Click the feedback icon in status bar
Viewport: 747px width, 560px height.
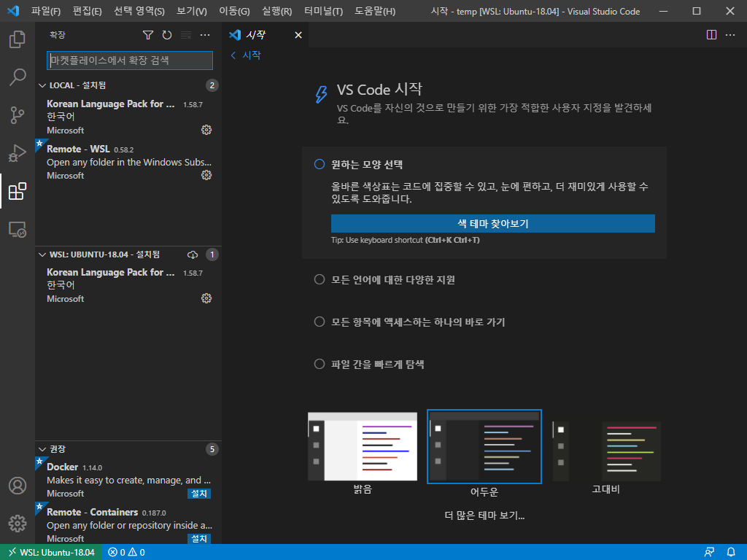709,553
